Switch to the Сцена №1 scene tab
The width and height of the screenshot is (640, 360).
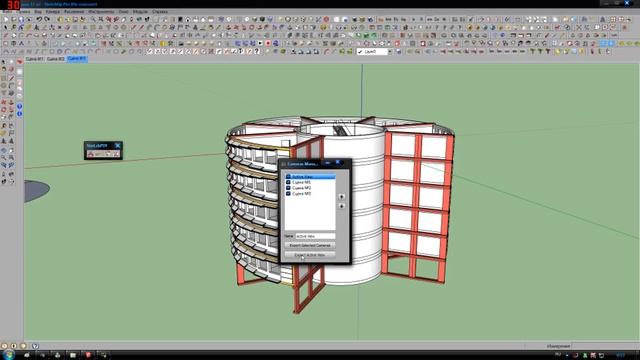pyautogui.click(x=34, y=59)
